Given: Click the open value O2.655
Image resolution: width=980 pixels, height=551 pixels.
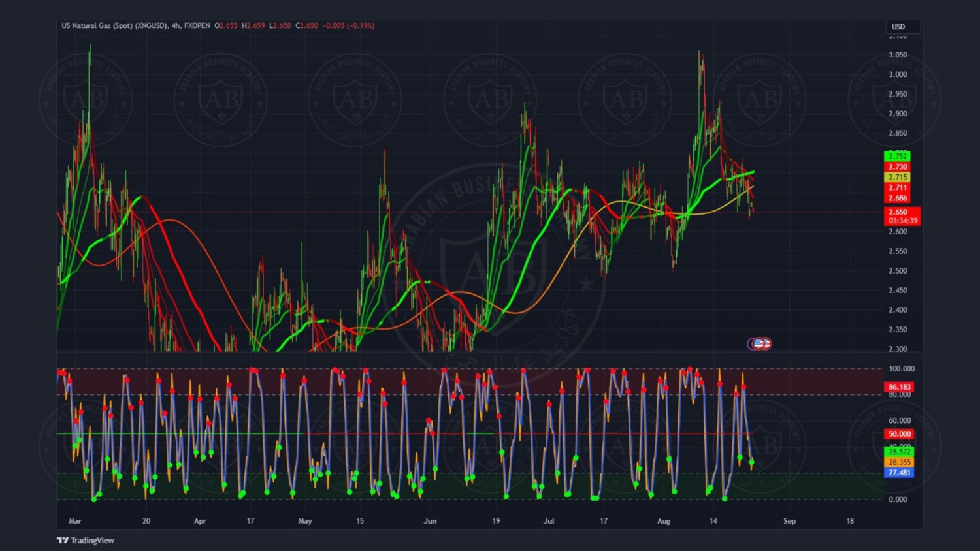Looking at the screenshot, I should [226, 25].
